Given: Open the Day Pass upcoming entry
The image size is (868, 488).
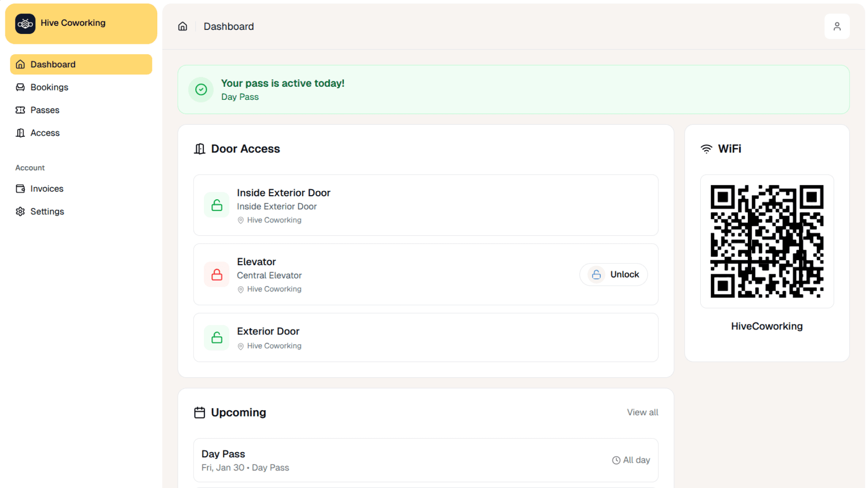Looking at the screenshot, I should (425, 460).
